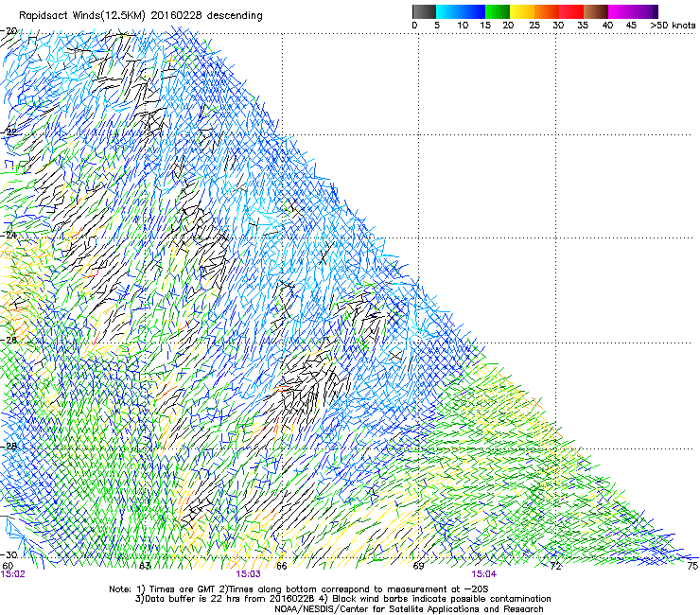Click the legend label '0'
Image resolution: width=700 pixels, height=615 pixels.
(x=414, y=26)
